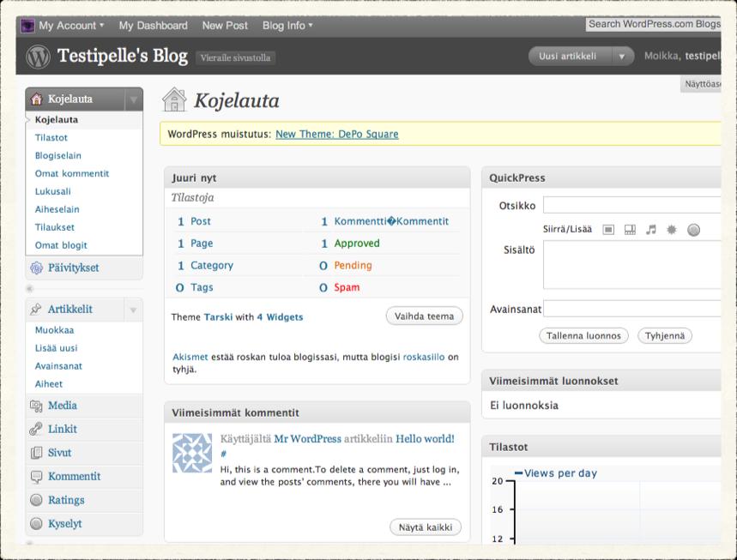The width and height of the screenshot is (737, 560).
Task: Click the Kyselyt polls icon
Action: (36, 523)
